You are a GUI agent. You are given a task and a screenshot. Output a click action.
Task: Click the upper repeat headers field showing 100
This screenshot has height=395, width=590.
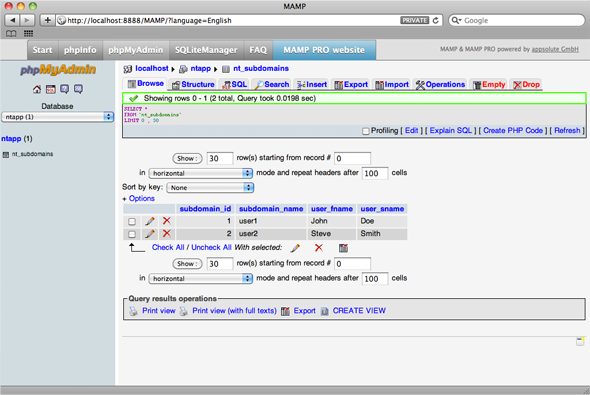tap(374, 173)
